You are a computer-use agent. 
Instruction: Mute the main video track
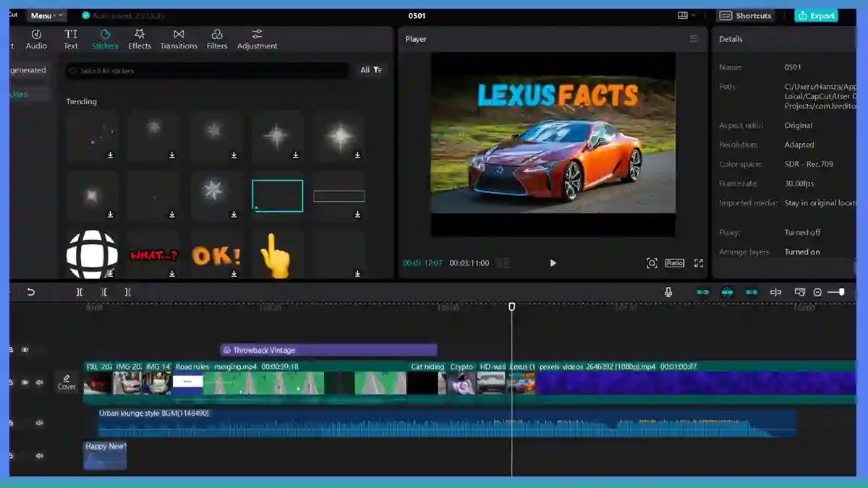(39, 382)
